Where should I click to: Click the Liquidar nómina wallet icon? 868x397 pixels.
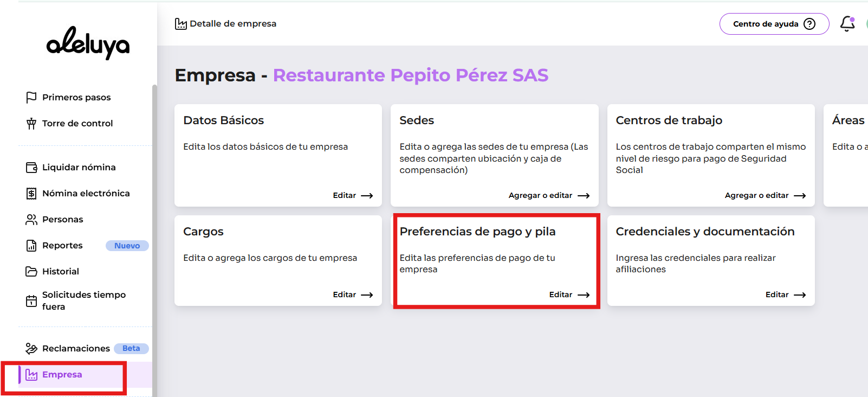(x=31, y=168)
